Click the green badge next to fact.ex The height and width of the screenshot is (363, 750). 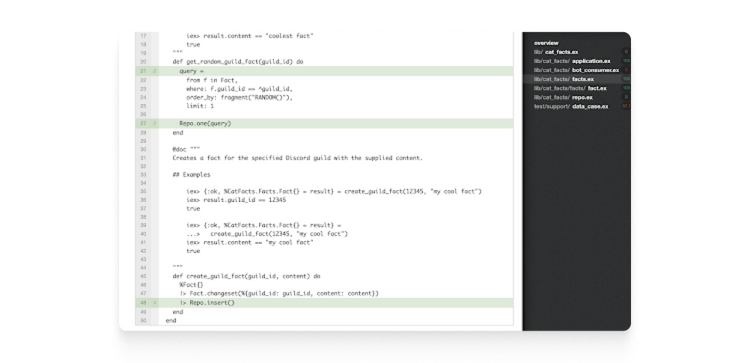[626, 88]
